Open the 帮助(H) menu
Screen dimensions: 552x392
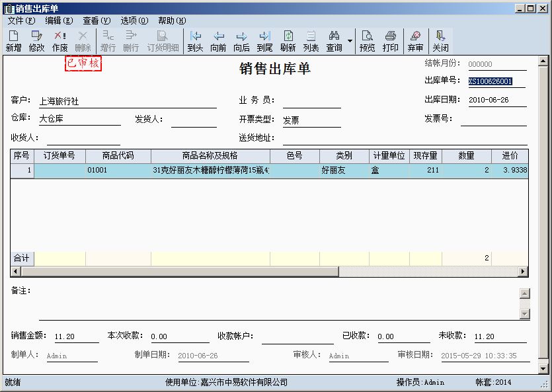(x=172, y=20)
